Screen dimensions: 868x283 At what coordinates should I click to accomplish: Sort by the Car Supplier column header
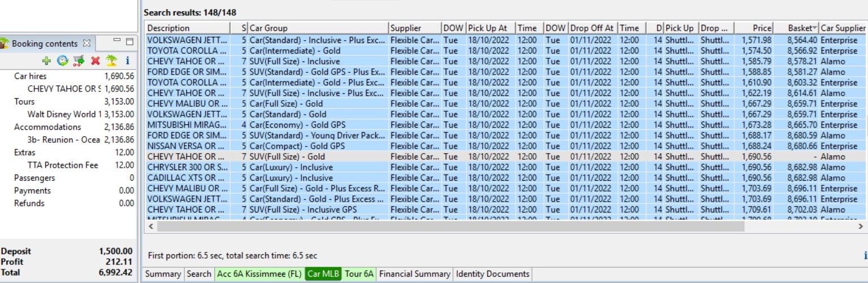[843, 28]
